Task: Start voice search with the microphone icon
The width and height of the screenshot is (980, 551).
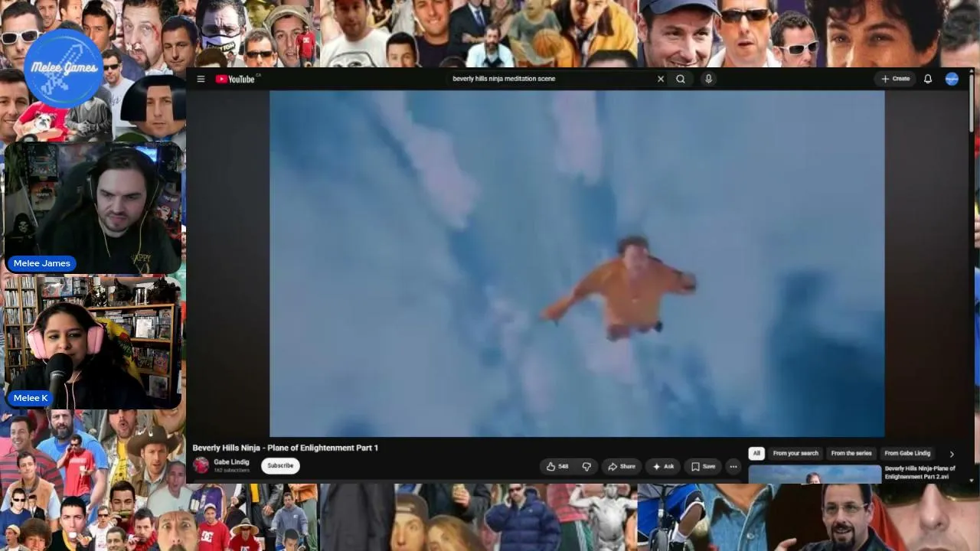Action: pyautogui.click(x=708, y=79)
